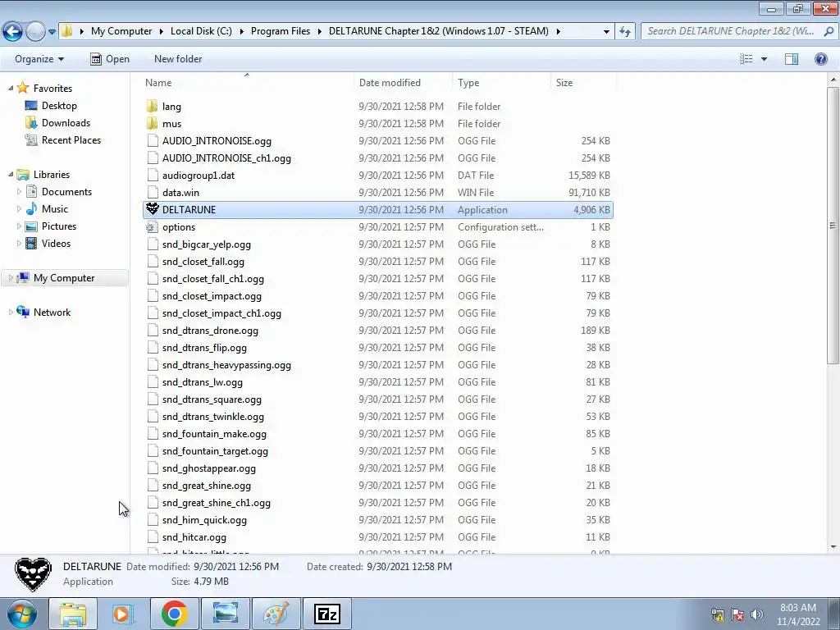The image size is (840, 630).
Task: Select the mus folder icon
Action: [x=153, y=123]
